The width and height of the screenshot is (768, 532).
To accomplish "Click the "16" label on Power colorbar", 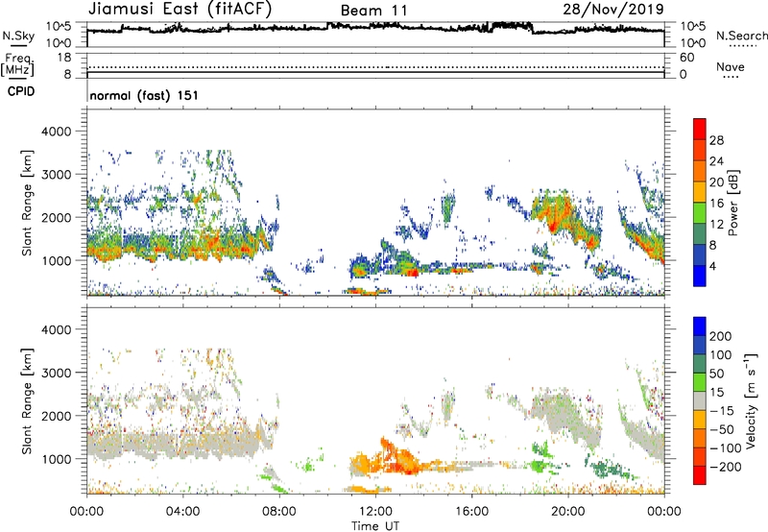I will coord(716,204).
